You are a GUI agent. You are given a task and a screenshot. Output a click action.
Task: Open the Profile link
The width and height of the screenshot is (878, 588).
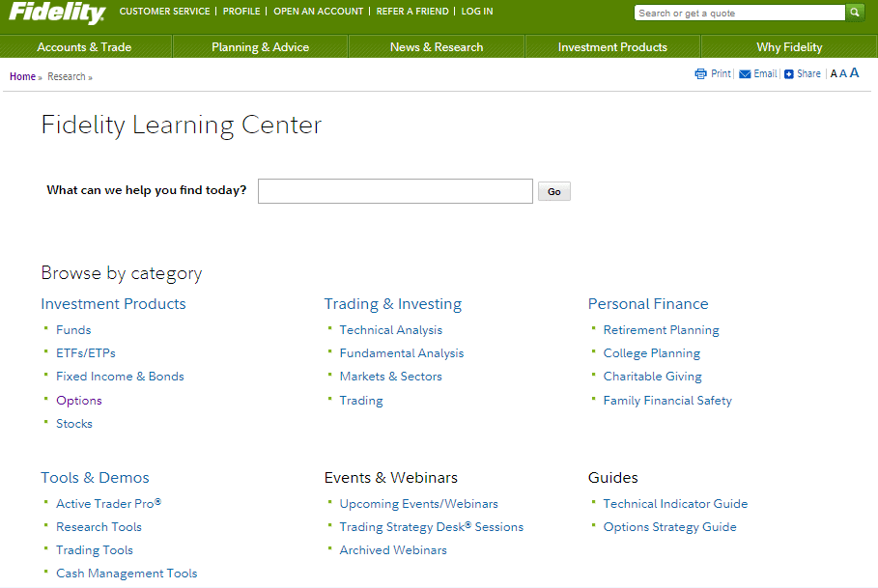(241, 12)
